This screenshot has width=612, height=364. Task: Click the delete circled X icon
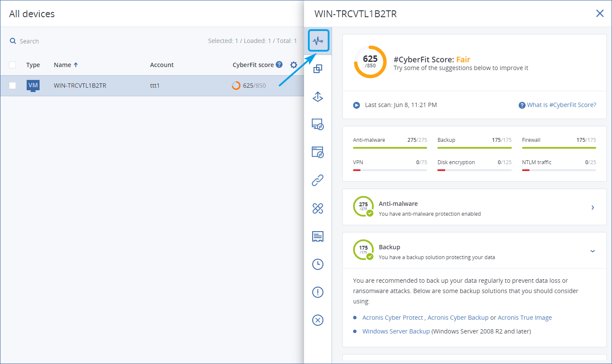(x=318, y=320)
